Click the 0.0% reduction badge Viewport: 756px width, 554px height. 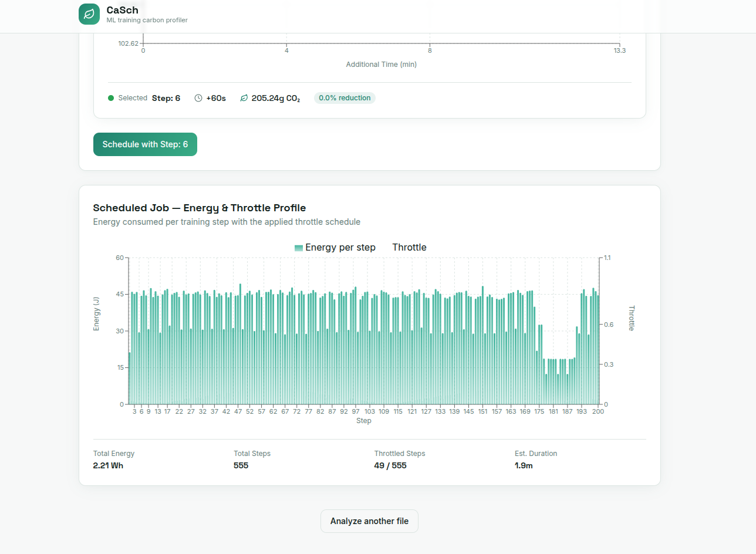[x=345, y=98]
